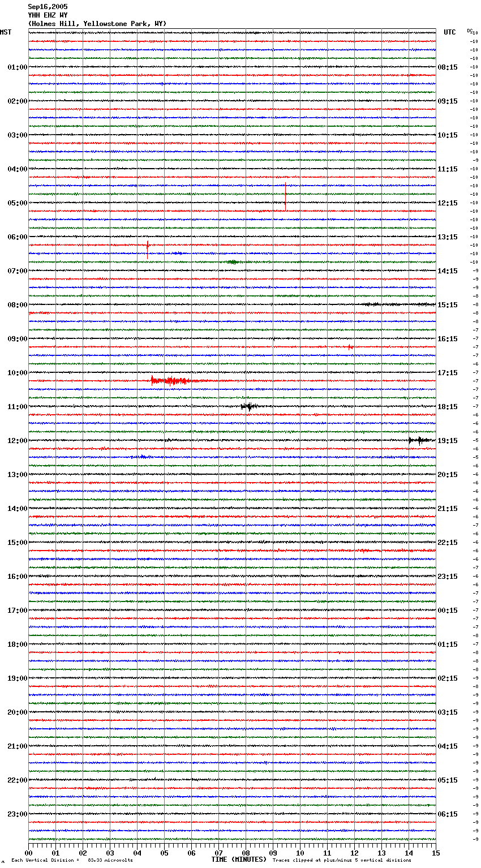The image size is (481, 868).
Task: Select the 21:00 MST row label
Action: point(18,746)
